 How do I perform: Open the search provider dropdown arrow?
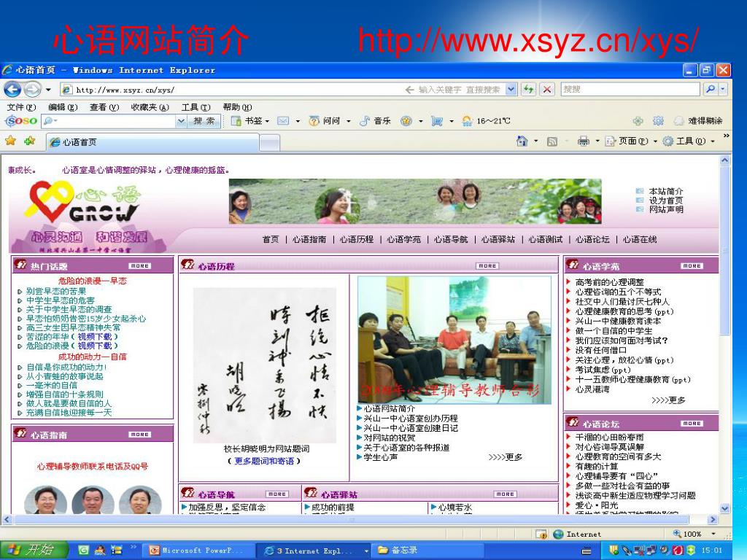[x=723, y=89]
